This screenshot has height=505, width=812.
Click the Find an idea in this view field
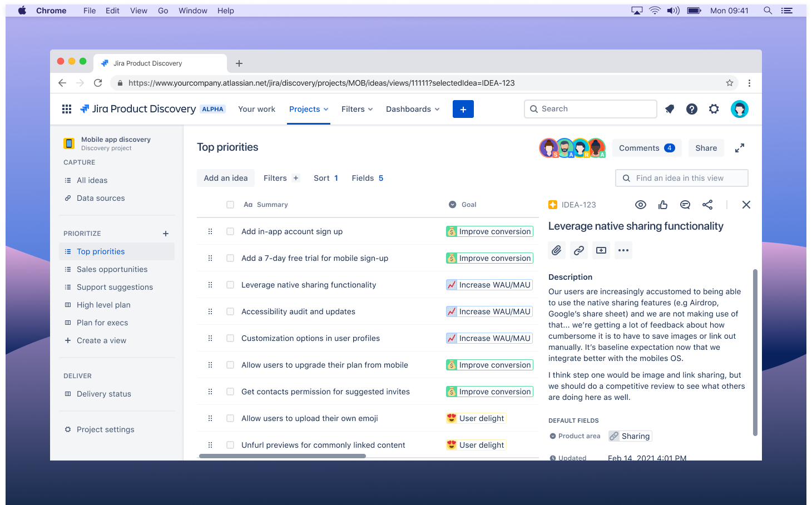coord(682,178)
